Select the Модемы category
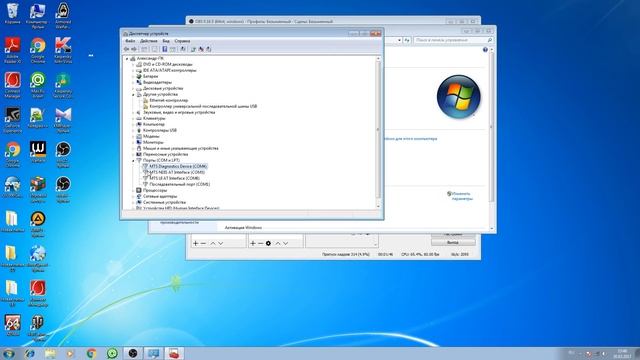The image size is (640, 360). click(x=151, y=136)
